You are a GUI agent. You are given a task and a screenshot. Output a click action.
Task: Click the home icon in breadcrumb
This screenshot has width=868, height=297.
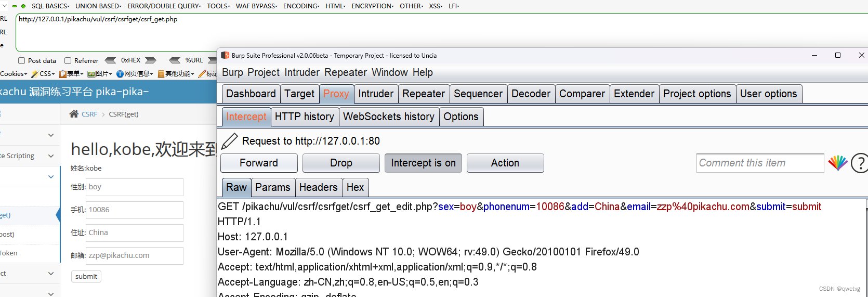pos(74,114)
